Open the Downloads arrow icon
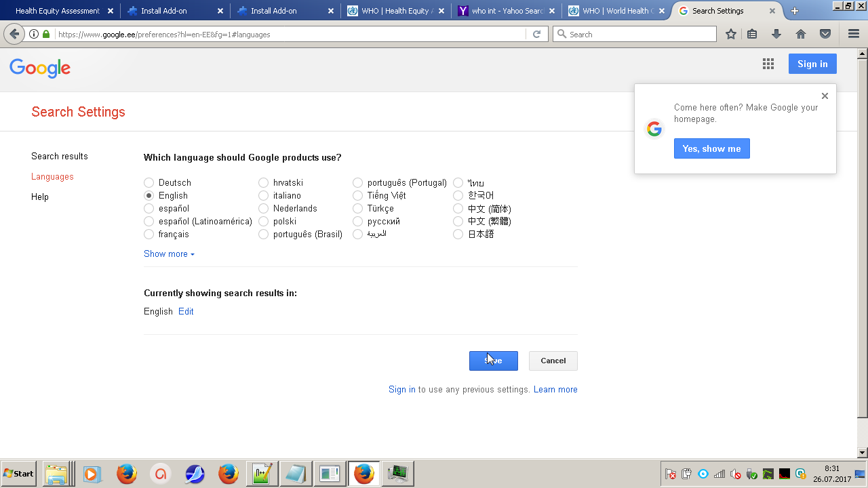Viewport: 868px width, 488px height. 776,34
